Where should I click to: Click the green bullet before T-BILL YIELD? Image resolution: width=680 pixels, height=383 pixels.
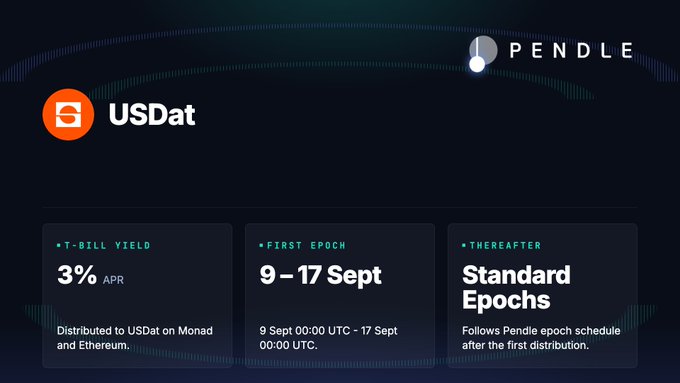click(x=59, y=246)
